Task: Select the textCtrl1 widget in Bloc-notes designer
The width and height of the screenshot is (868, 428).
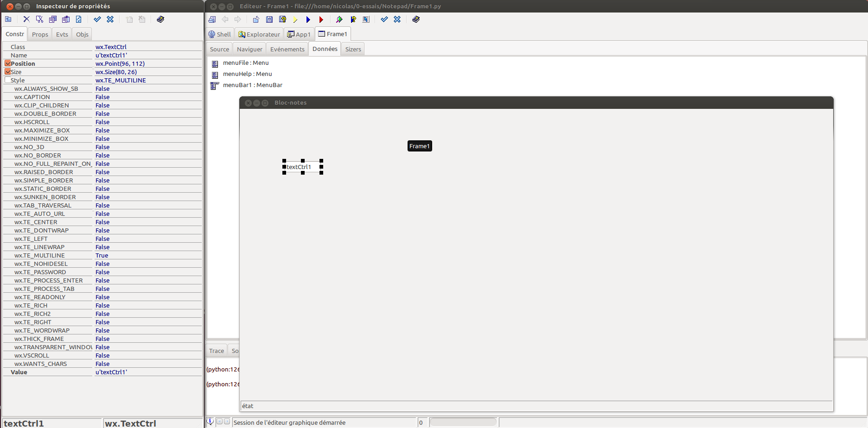Action: click(x=302, y=167)
